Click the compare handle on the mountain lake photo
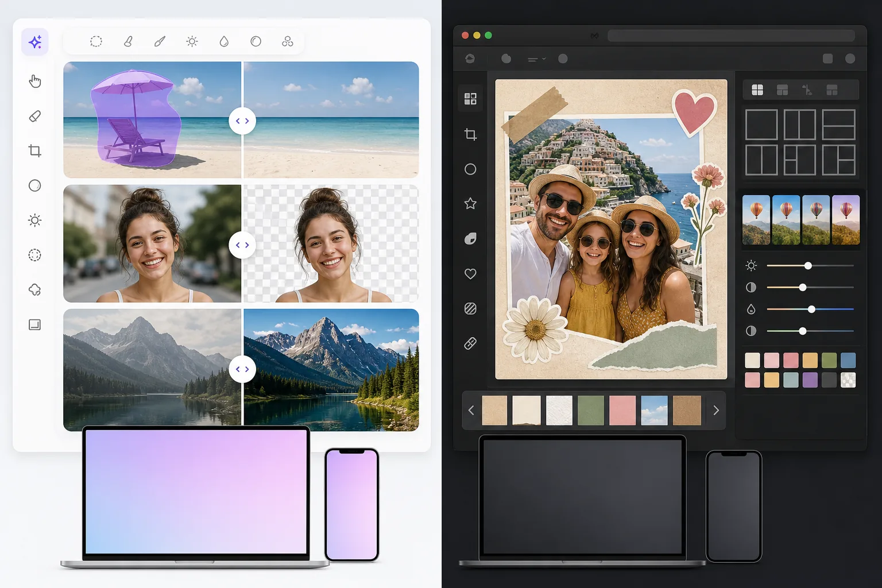 click(x=242, y=369)
